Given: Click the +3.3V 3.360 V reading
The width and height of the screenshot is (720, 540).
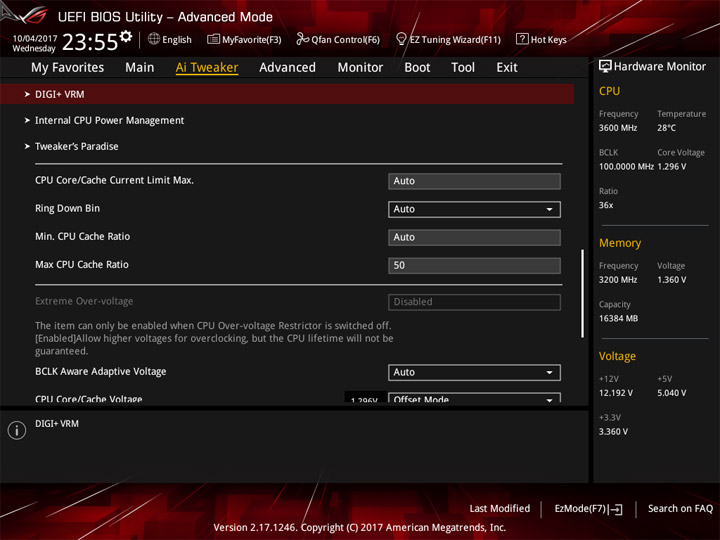Looking at the screenshot, I should [613, 432].
